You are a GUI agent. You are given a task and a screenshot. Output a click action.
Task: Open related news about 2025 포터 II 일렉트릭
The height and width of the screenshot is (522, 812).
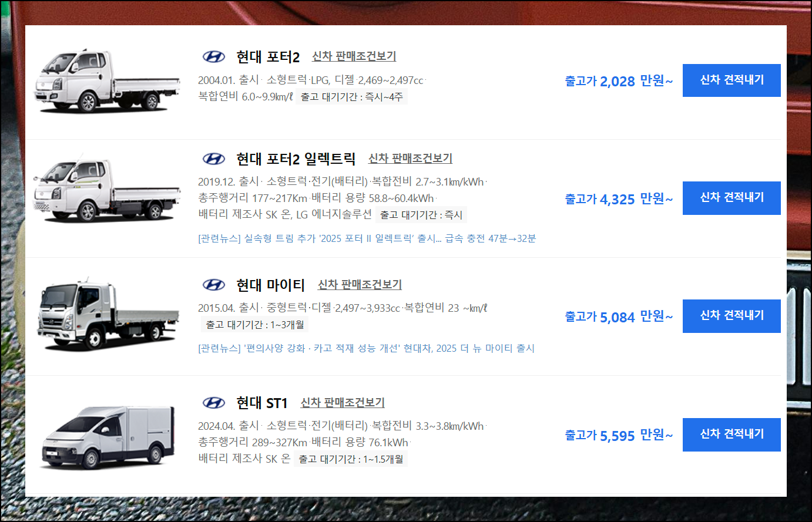click(367, 238)
